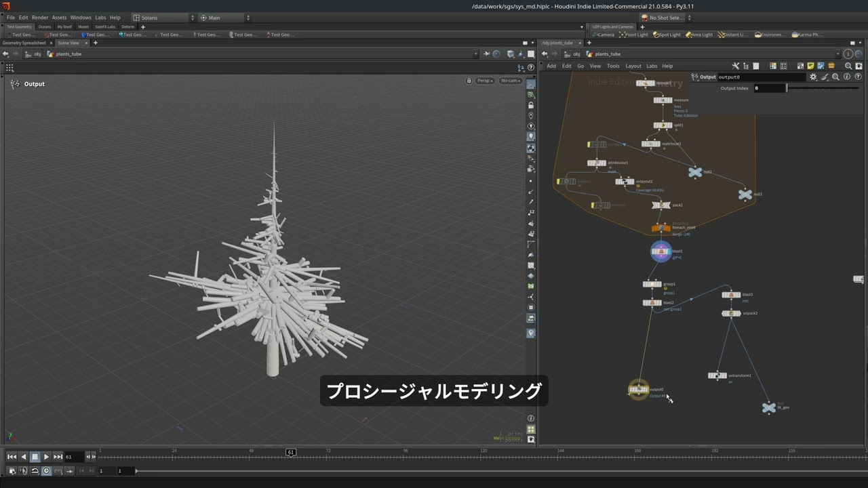
Task: Open the No Shot Selected dropdown
Action: point(666,18)
